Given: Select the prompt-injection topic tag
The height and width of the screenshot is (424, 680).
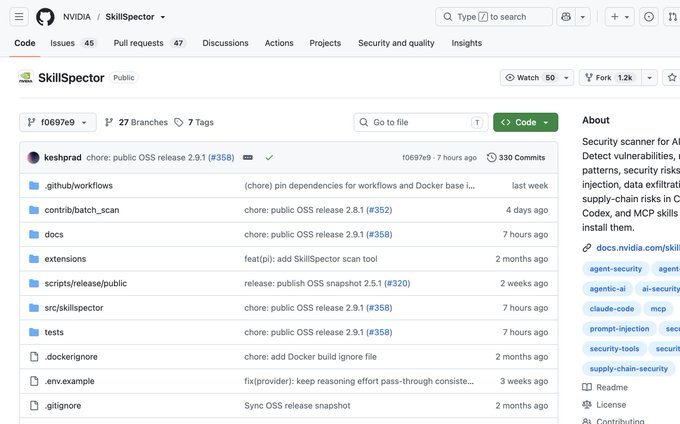Looking at the screenshot, I should (x=619, y=329).
